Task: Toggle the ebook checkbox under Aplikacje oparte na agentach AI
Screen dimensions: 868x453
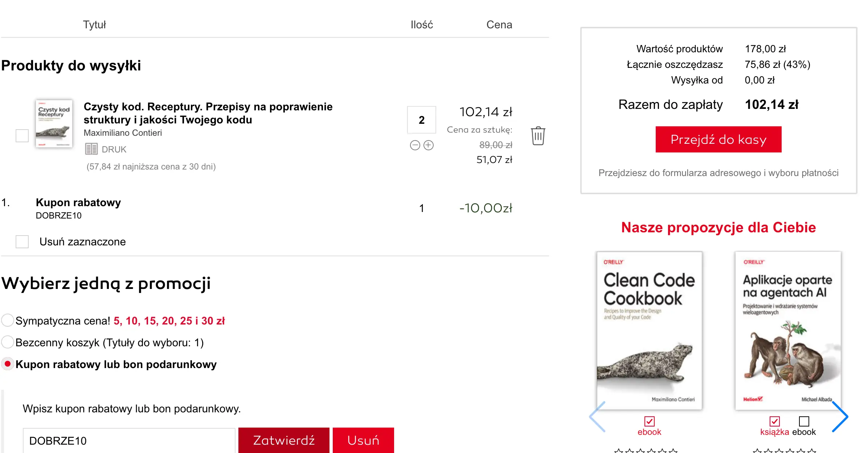Action: [804, 421]
